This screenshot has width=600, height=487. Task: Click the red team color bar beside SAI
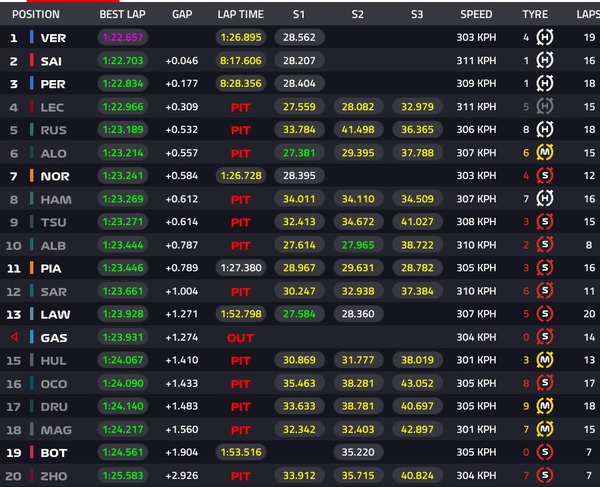(32, 60)
